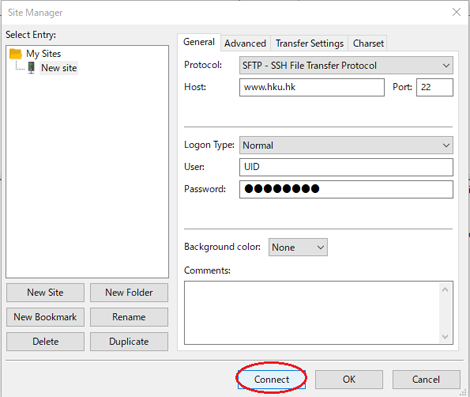The image size is (470, 397).
Task: Click the New Bookmark button
Action: (45, 317)
